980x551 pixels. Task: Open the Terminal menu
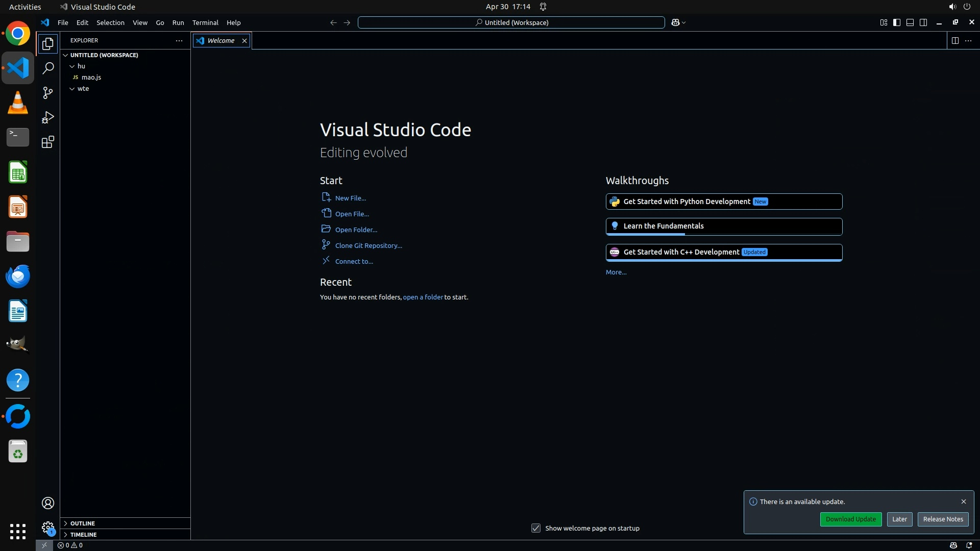(x=205, y=22)
